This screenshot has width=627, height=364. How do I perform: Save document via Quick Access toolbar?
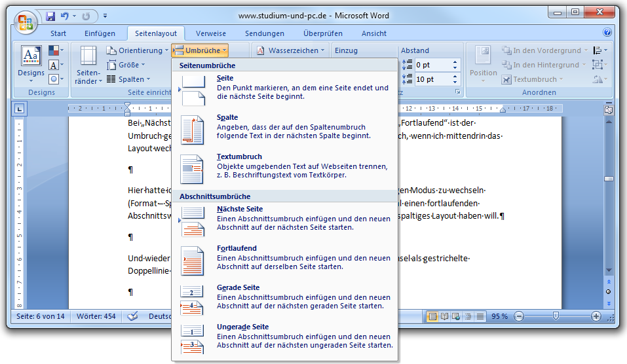click(50, 16)
